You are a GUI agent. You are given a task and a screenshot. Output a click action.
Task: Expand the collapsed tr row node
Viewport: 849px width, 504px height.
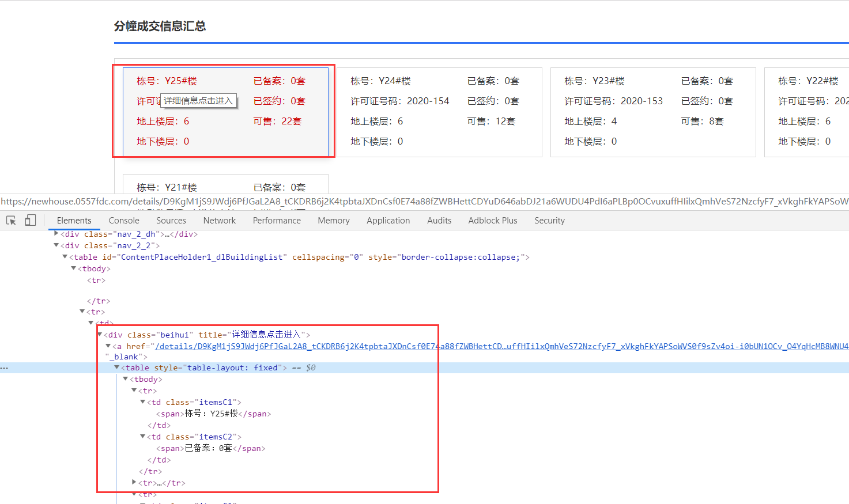[134, 483]
